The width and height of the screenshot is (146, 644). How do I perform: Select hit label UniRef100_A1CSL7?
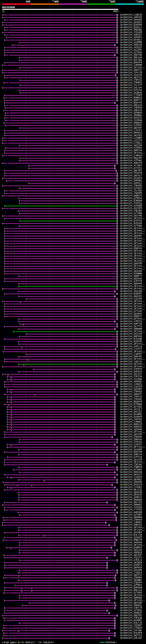131,409
